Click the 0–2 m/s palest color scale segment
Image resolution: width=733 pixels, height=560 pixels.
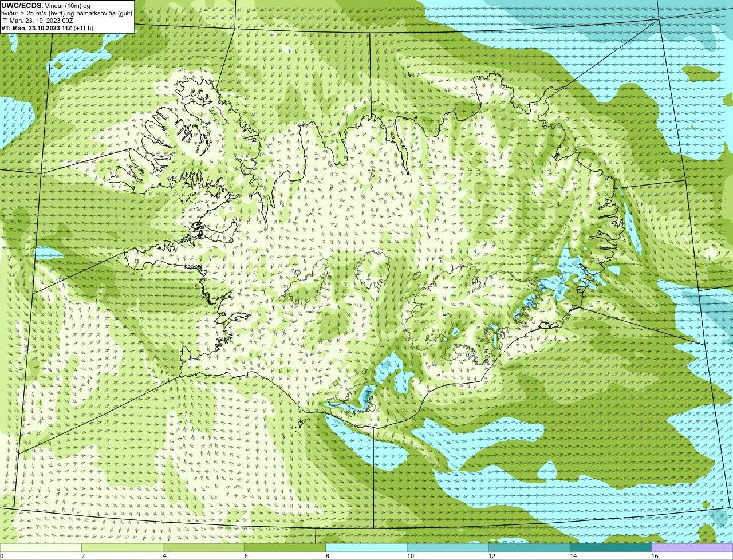click(x=41, y=548)
